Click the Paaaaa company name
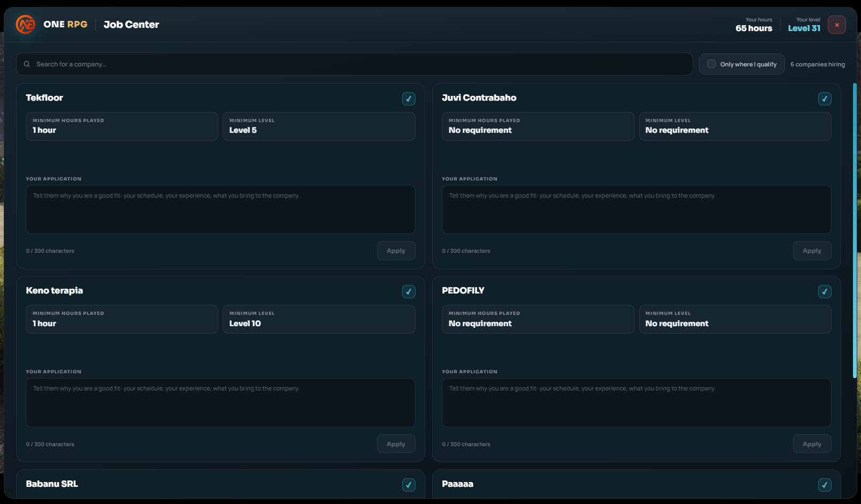861x504 pixels. [457, 484]
